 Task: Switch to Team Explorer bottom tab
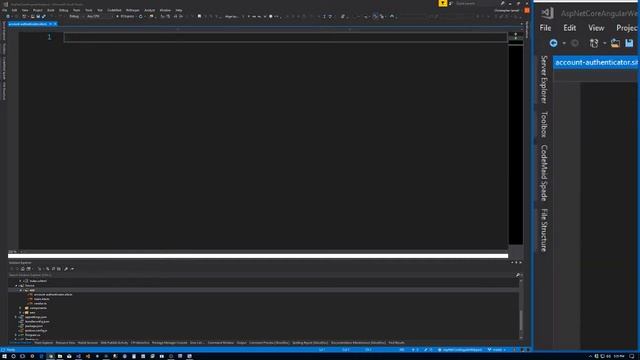click(44, 343)
